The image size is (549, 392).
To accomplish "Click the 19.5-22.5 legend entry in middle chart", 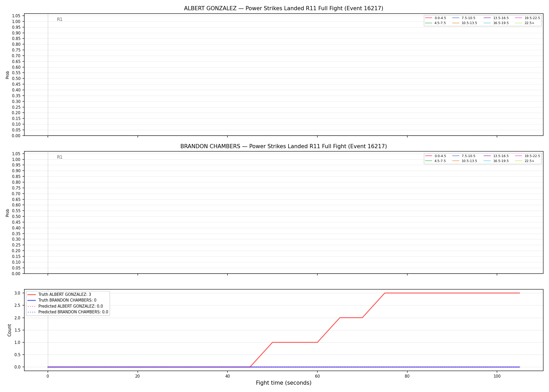I will tap(528, 156).
